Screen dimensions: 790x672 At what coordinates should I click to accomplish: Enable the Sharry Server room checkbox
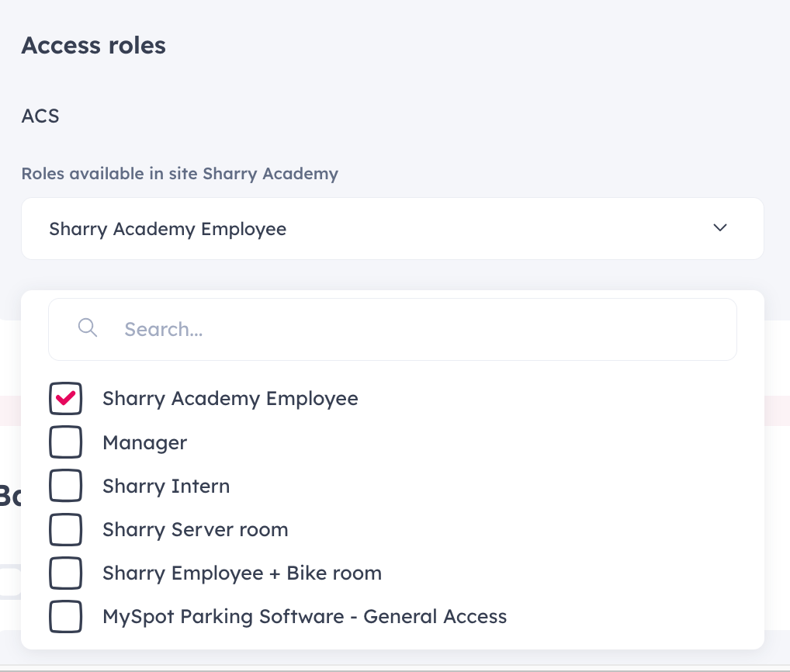(65, 529)
